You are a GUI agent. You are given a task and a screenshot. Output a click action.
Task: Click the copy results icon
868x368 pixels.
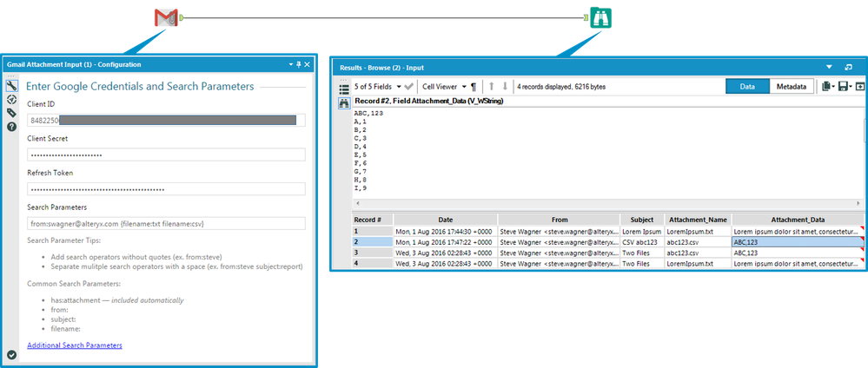[825, 87]
